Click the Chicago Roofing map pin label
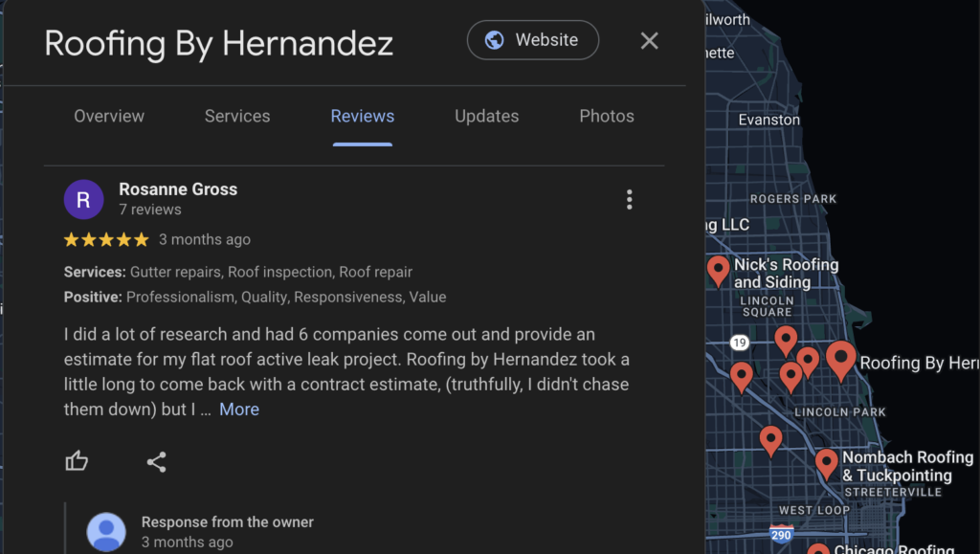The image size is (980, 554). 895,549
